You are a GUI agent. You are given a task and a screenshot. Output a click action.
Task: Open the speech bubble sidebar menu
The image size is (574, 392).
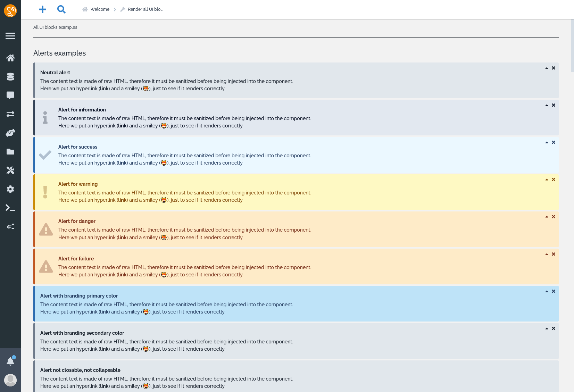point(10,95)
